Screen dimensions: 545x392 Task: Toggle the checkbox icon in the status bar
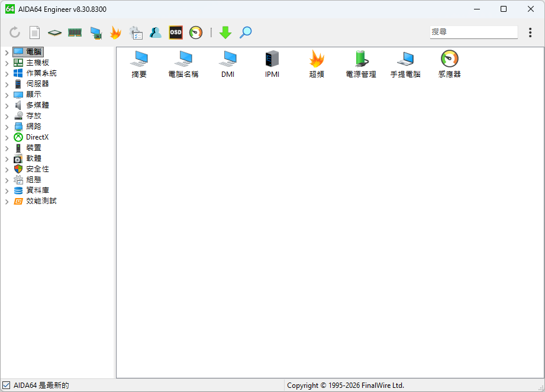tap(7, 385)
